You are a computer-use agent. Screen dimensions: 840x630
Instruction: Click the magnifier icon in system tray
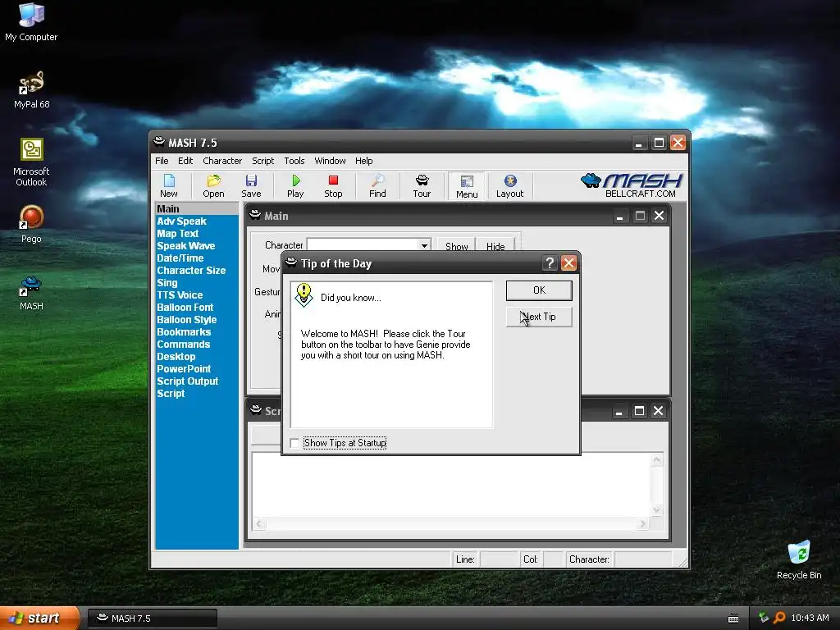[x=779, y=618]
